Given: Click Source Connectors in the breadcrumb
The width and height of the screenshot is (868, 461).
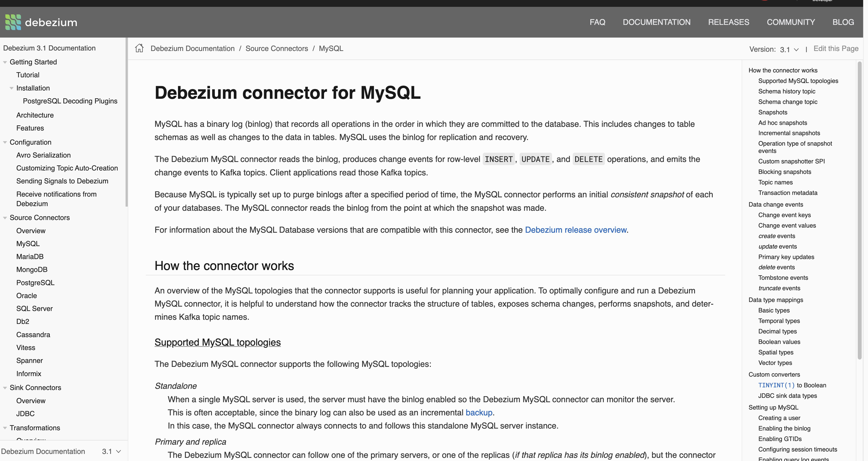Looking at the screenshot, I should click(277, 49).
